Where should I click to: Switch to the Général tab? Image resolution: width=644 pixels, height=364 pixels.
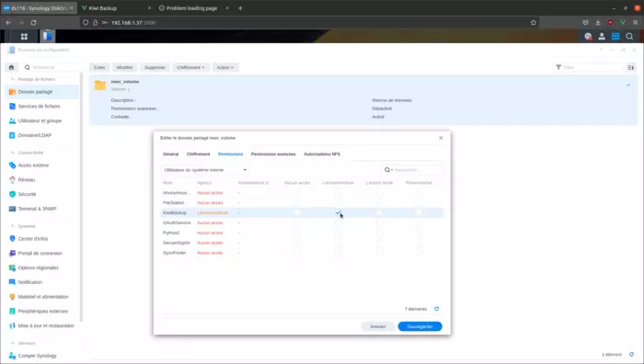[x=170, y=154]
